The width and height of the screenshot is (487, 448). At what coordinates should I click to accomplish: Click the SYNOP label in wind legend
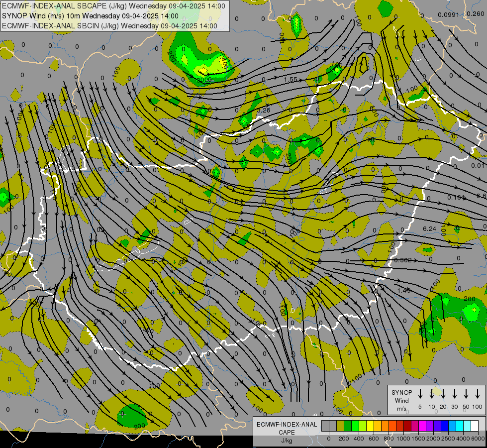(401, 392)
